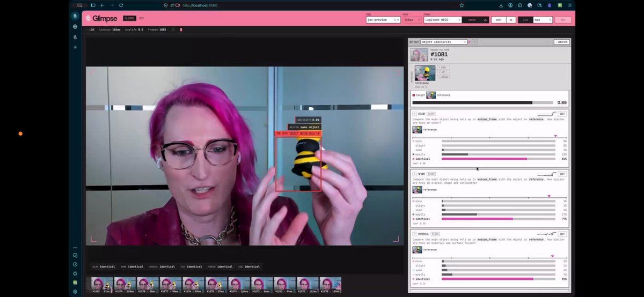Switch to the GLIMPSE tab
644x297 pixels.
click(129, 18)
